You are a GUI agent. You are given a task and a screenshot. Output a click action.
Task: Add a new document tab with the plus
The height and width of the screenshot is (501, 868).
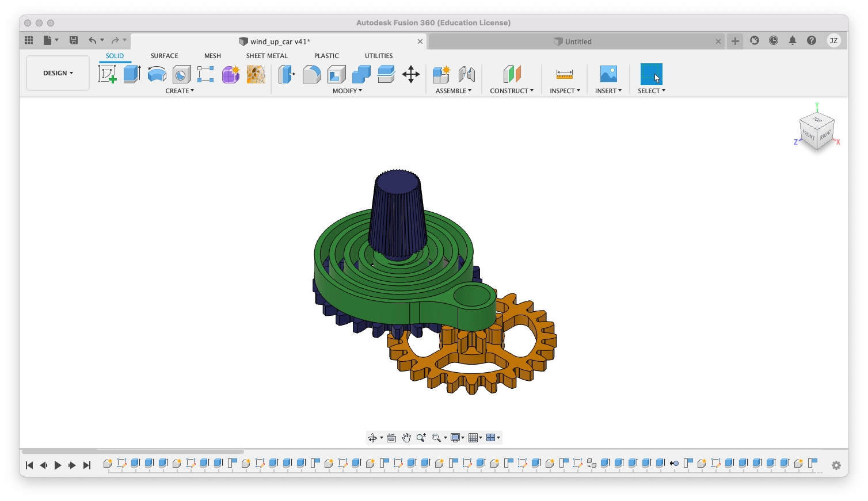[735, 41]
